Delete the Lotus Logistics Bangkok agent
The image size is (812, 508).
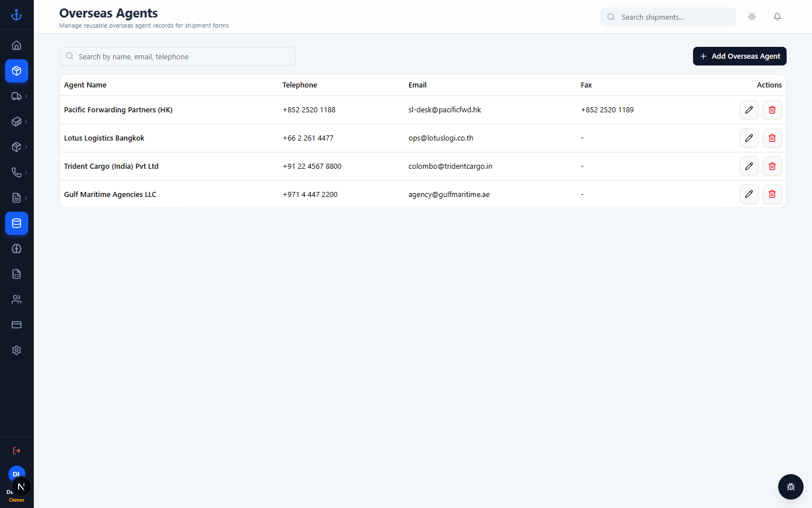[x=772, y=138]
